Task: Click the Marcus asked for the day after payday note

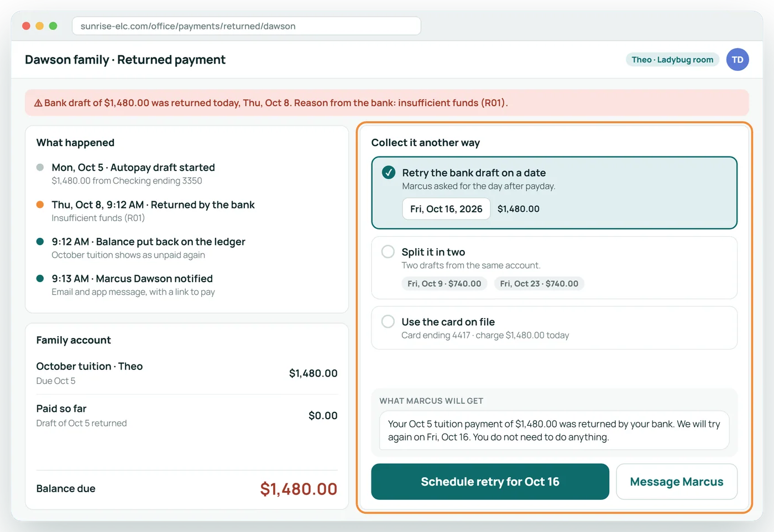Action: 479,186
